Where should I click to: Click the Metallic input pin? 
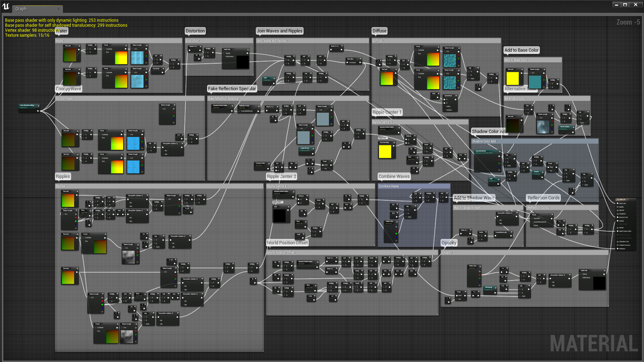[x=618, y=207]
